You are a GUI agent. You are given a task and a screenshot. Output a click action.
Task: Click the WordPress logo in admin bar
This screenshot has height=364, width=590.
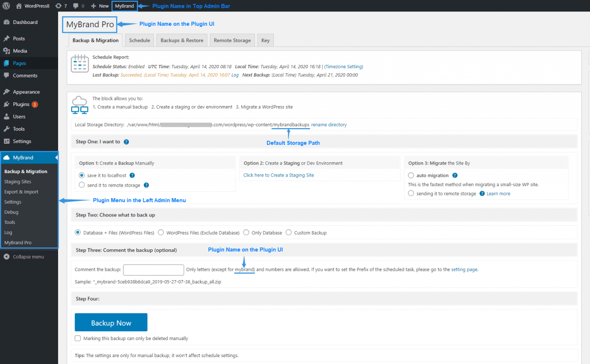pyautogui.click(x=6, y=6)
